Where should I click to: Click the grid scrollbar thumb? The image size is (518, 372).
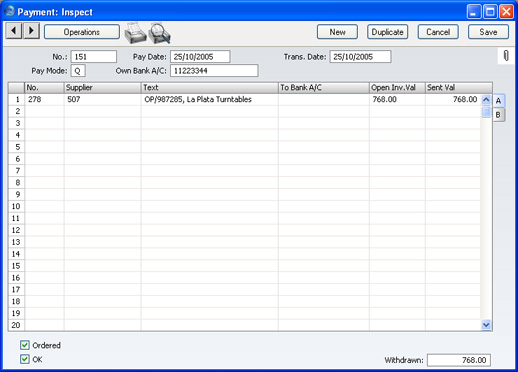(486, 112)
